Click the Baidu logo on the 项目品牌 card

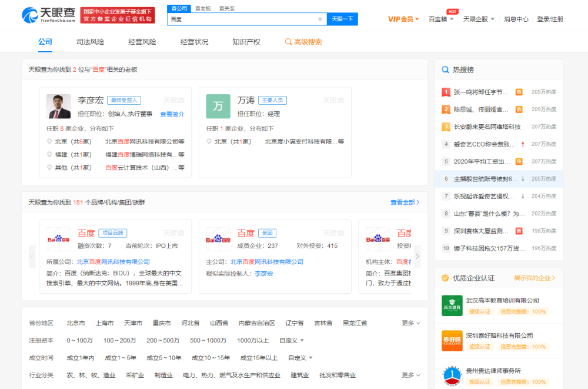click(x=59, y=239)
